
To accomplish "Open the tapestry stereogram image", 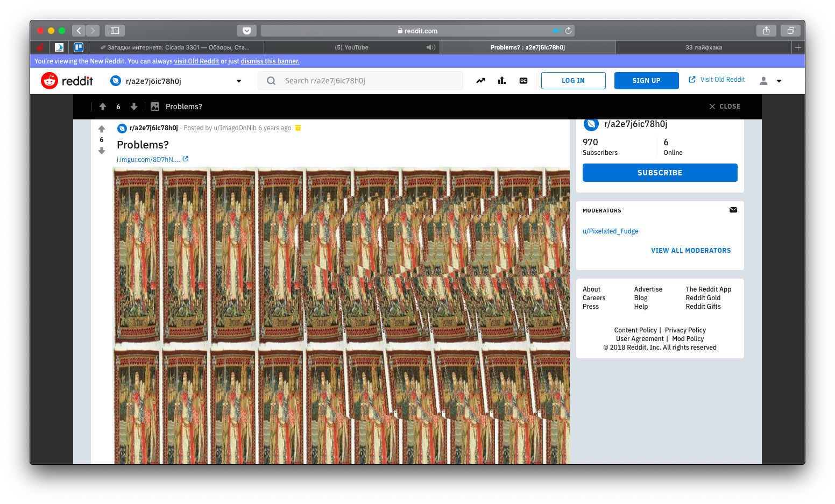I will (x=341, y=316).
